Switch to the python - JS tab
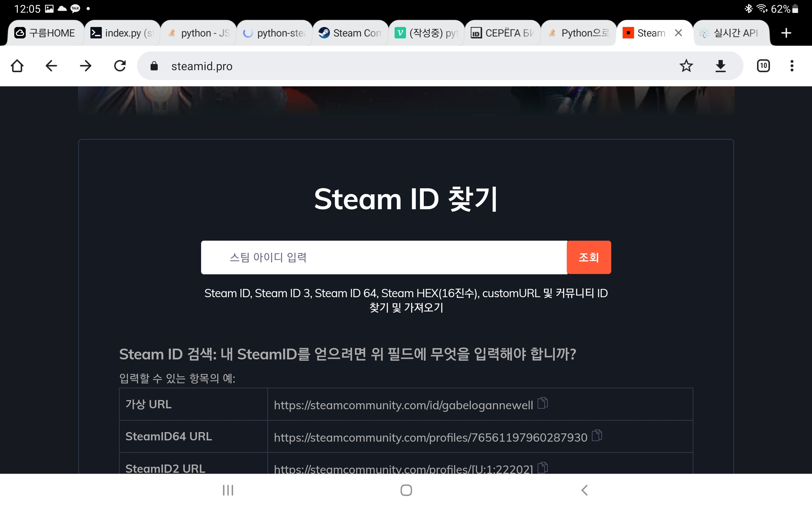The image size is (812, 508). point(199,33)
